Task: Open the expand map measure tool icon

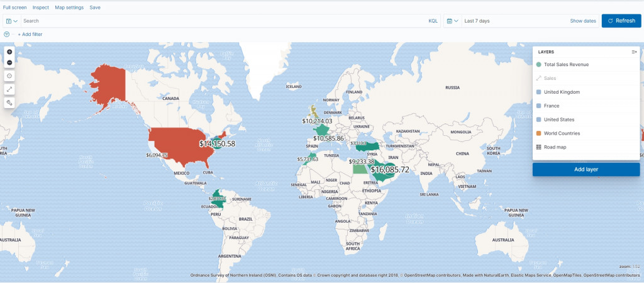Action: (9, 89)
